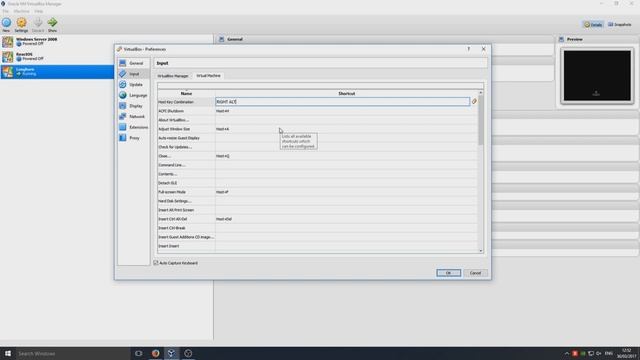Open the Language preferences category
Image resolution: width=640 pixels, height=360 pixels.
coord(133,95)
